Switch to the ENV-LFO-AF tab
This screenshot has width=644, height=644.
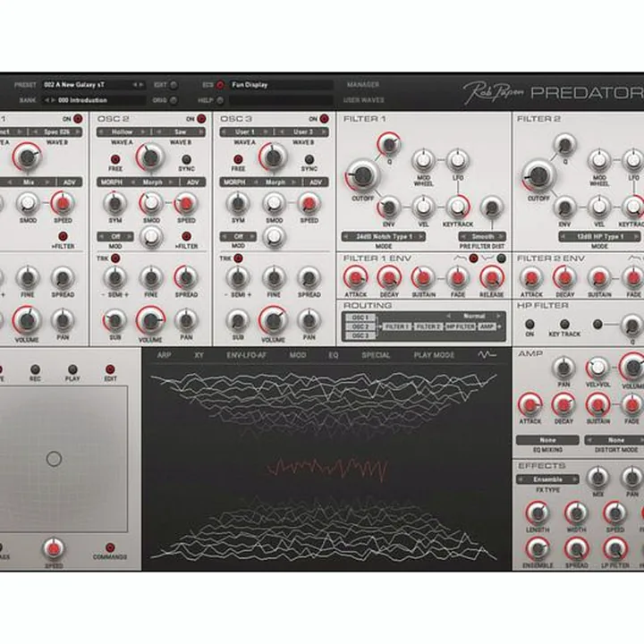click(247, 355)
